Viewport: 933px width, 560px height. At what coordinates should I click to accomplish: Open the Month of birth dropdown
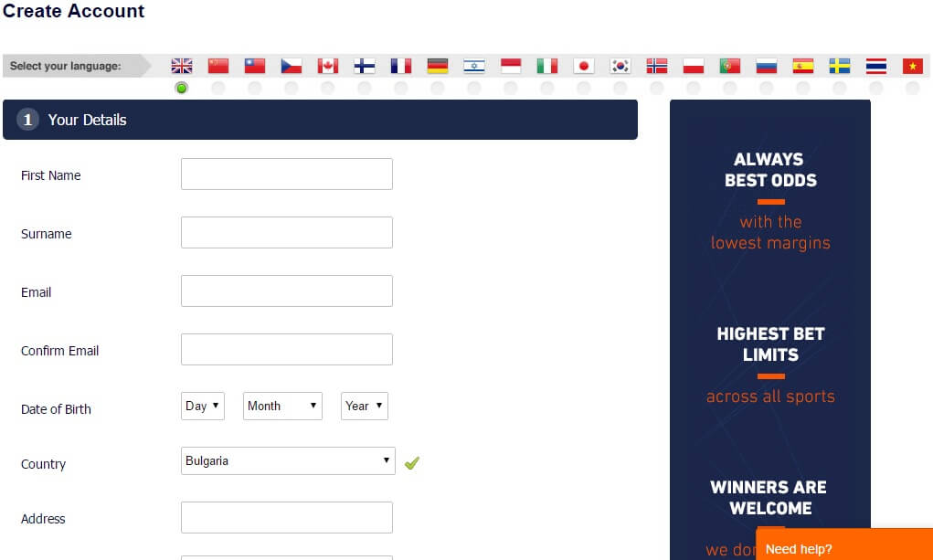point(282,406)
